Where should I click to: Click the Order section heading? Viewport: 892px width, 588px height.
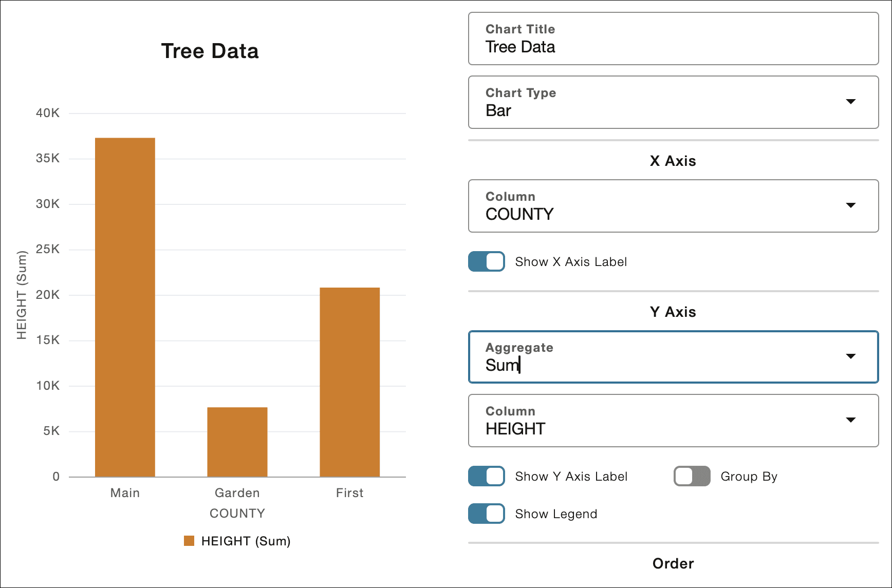click(673, 563)
